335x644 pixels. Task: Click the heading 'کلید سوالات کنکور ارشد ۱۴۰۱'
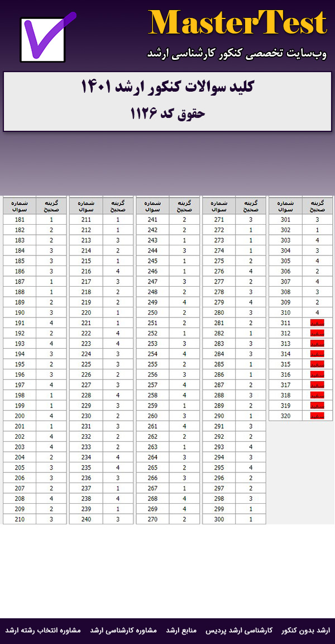[167, 88]
